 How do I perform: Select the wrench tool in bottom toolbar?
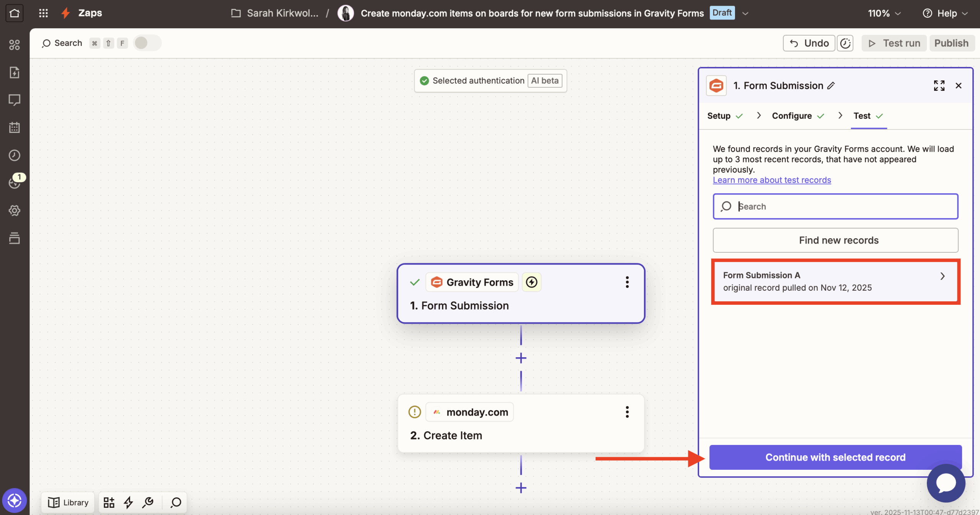(x=148, y=502)
